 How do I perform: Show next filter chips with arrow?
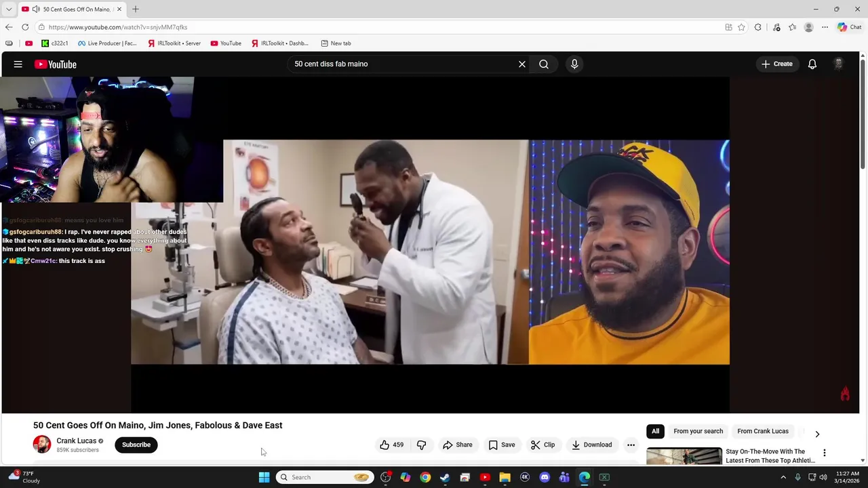(817, 434)
